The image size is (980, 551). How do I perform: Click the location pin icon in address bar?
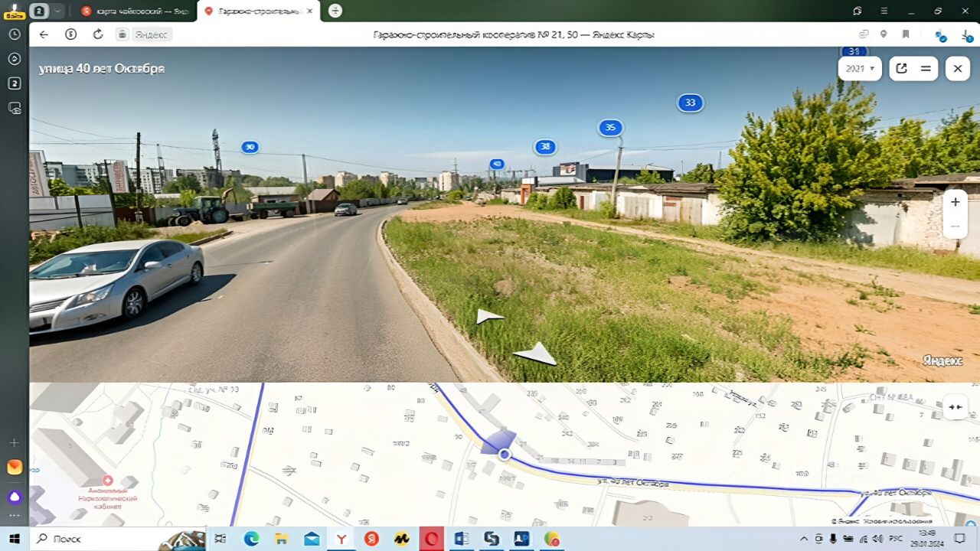(884, 34)
